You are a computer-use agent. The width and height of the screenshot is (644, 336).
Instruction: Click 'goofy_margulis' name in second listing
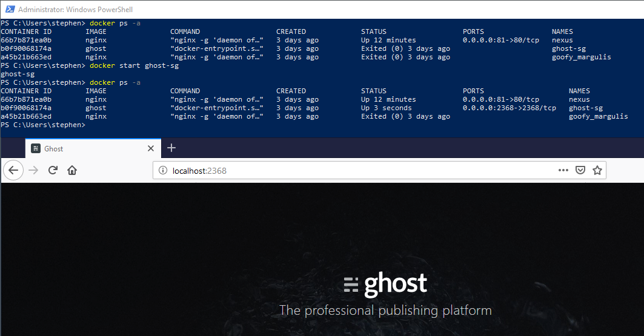pos(599,116)
